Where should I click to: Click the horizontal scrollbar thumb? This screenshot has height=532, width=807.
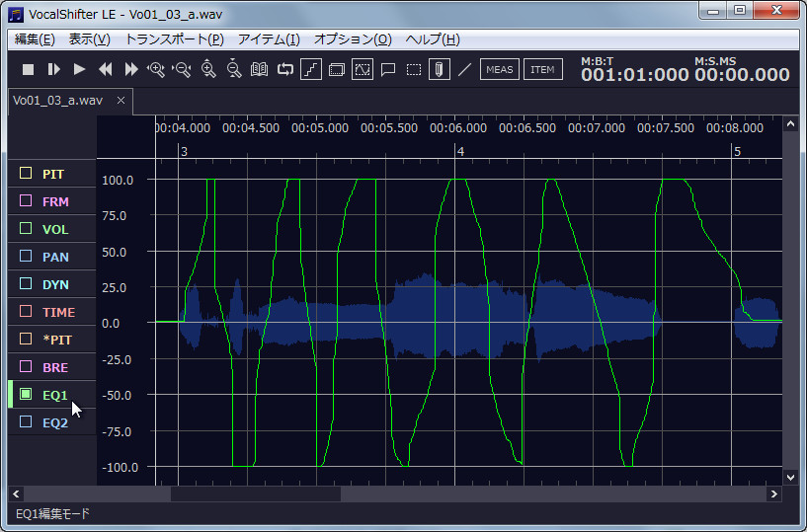[x=255, y=494]
